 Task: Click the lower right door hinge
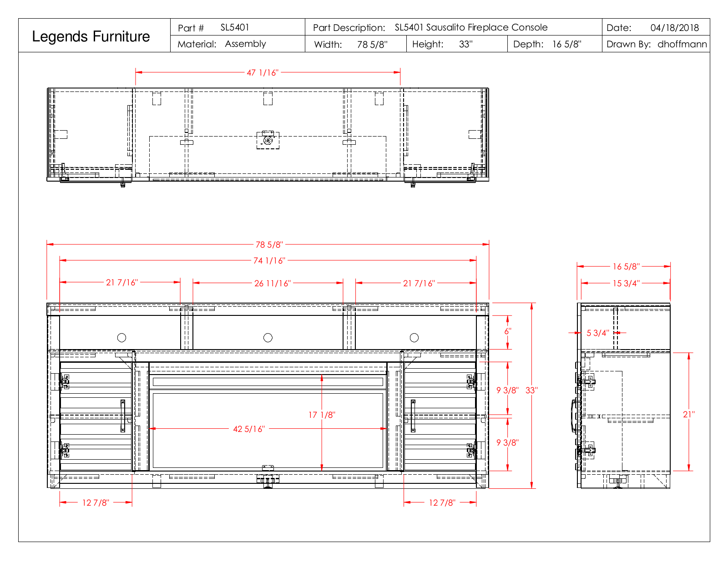pos(472,450)
